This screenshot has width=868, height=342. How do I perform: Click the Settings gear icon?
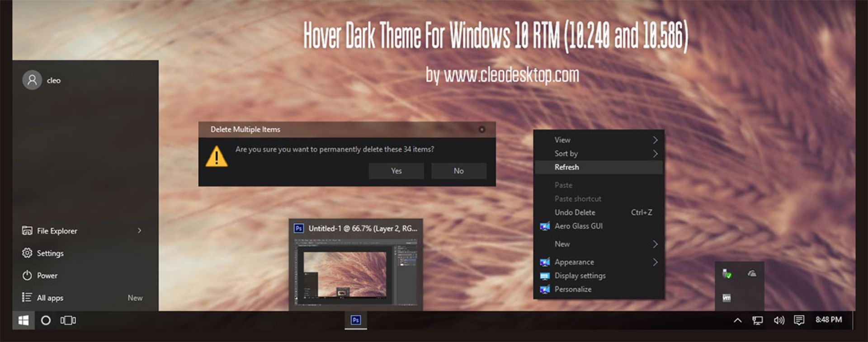pyautogui.click(x=27, y=253)
